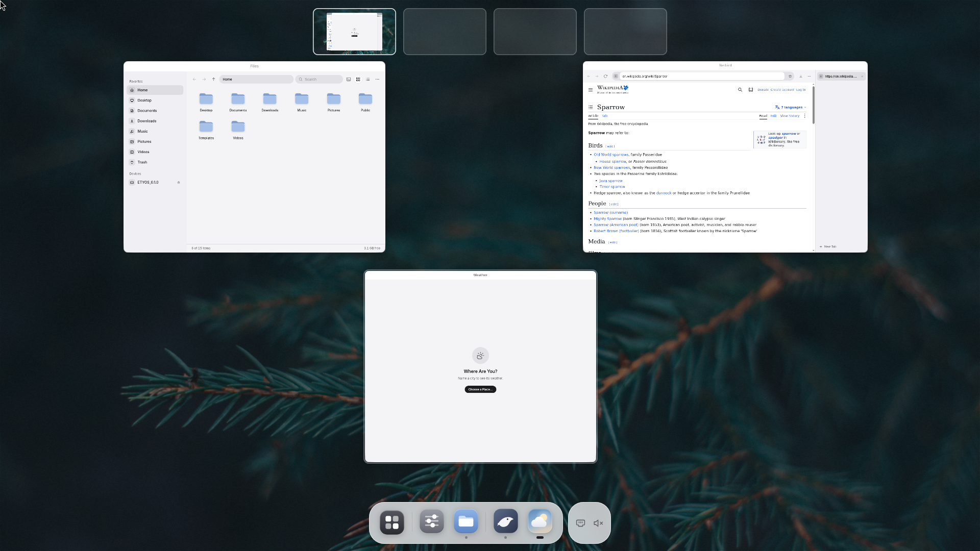Follow the House sparrow link

pyautogui.click(x=612, y=161)
